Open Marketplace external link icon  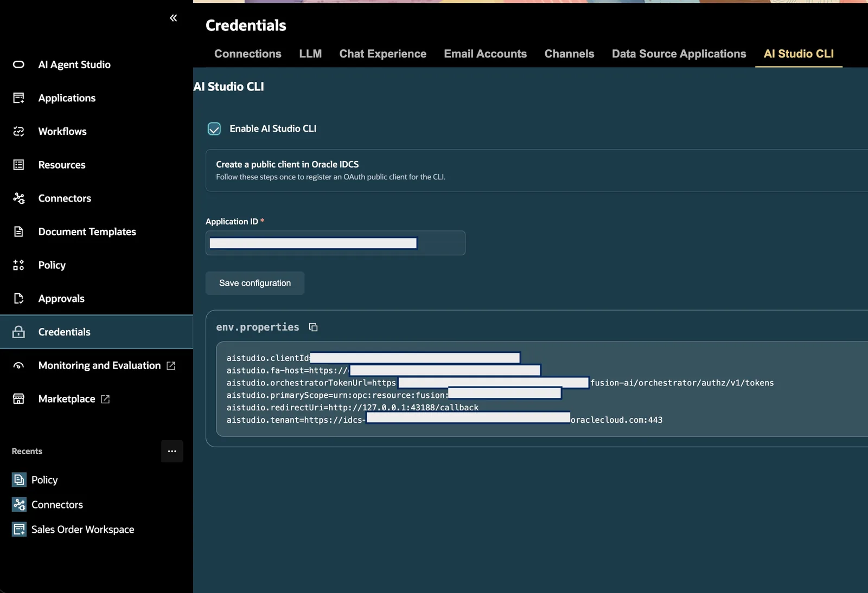point(105,399)
